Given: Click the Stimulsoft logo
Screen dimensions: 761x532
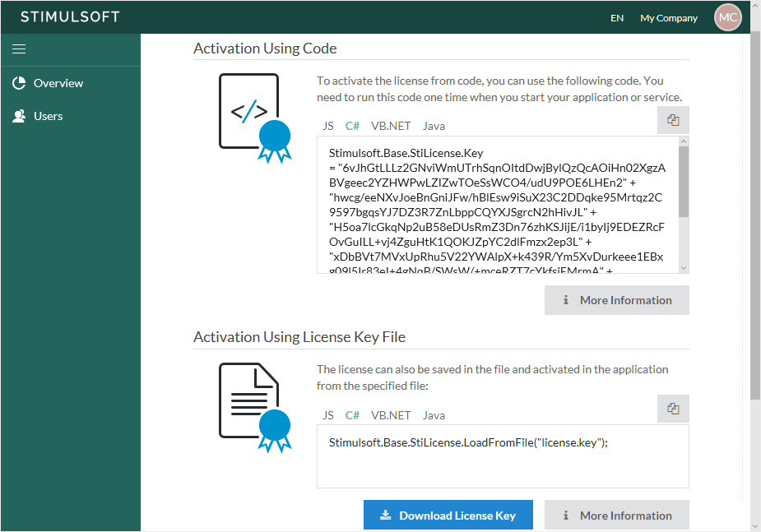Looking at the screenshot, I should (70, 17).
